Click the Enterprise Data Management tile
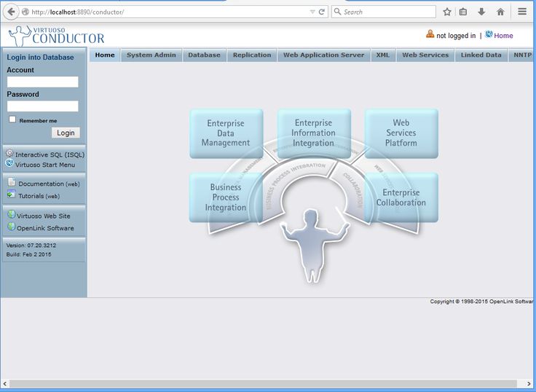Screen dimensions: 536x392 coord(226,133)
